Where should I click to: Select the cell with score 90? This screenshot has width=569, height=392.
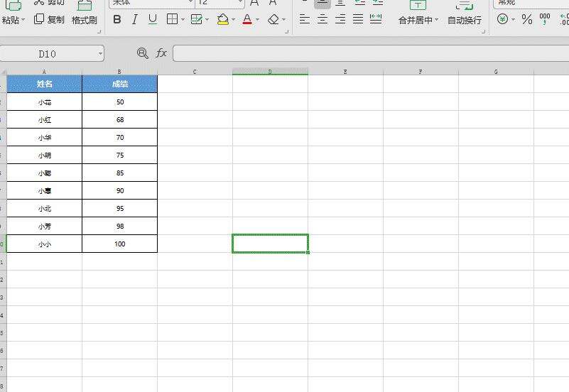pyautogui.click(x=120, y=191)
